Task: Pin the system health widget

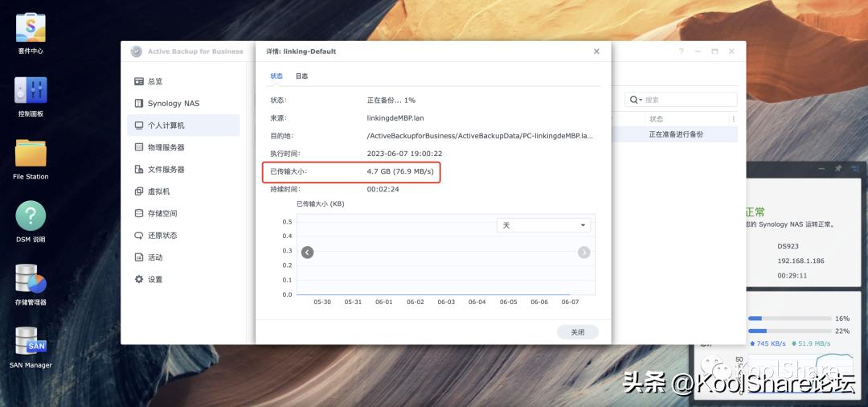Action: [838, 168]
